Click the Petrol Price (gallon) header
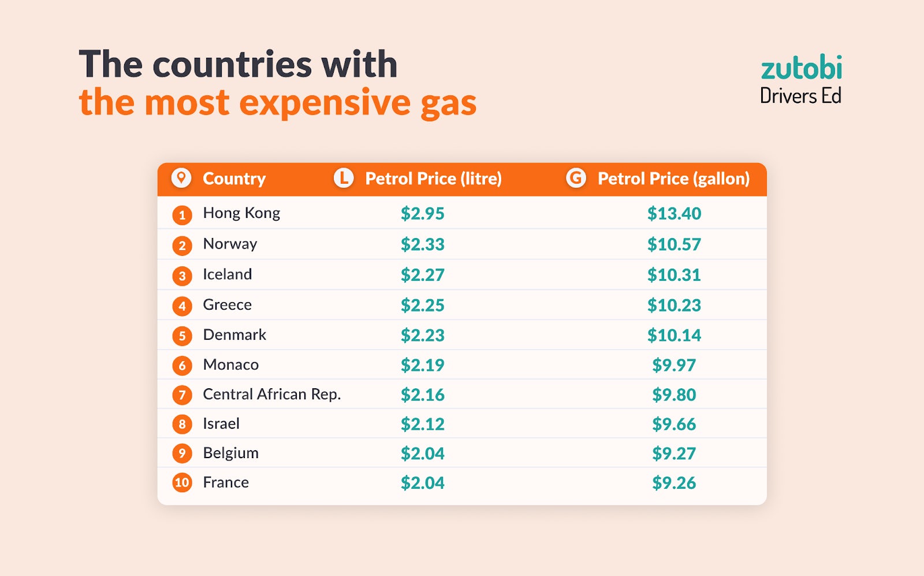924x576 pixels. point(673,179)
